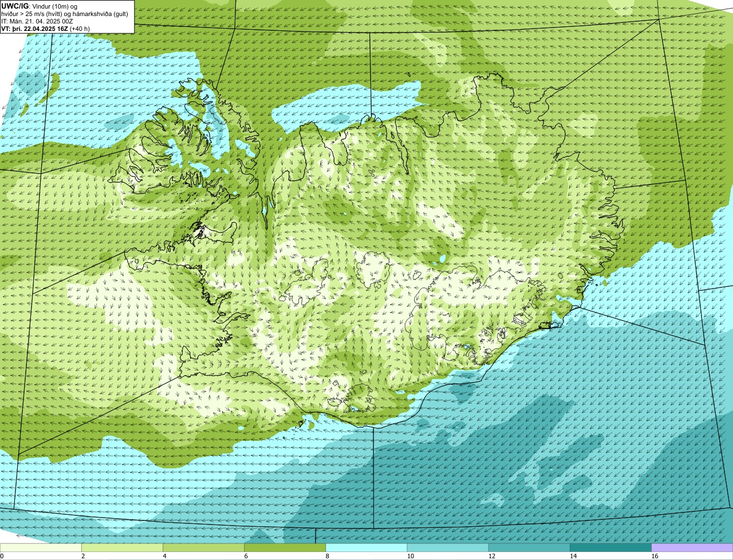This screenshot has width=733, height=560.
Task: Click the 4–6 m/s green legend swatch
Action: [x=203, y=547]
